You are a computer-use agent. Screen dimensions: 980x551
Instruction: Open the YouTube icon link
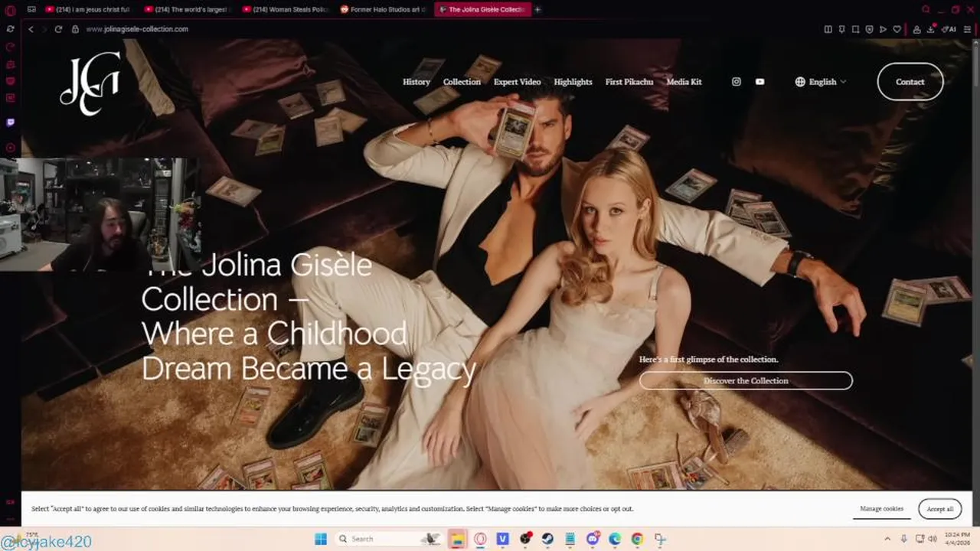759,82
